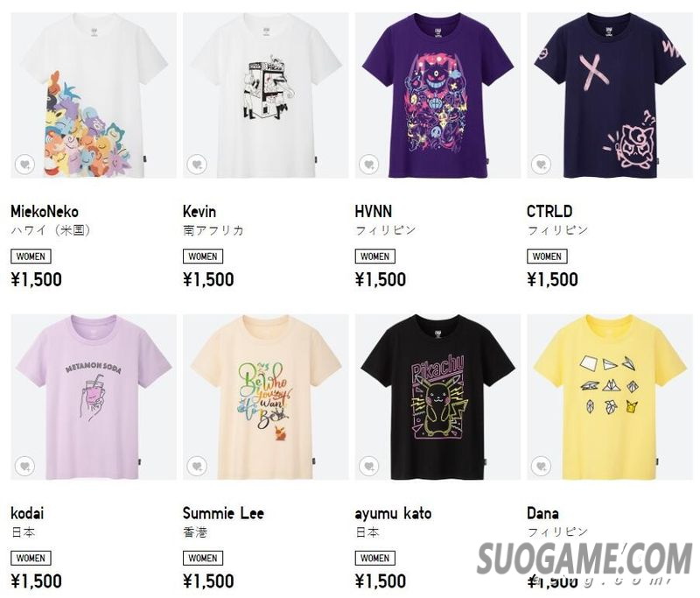Open the Kevin designer name link

pos(199,211)
